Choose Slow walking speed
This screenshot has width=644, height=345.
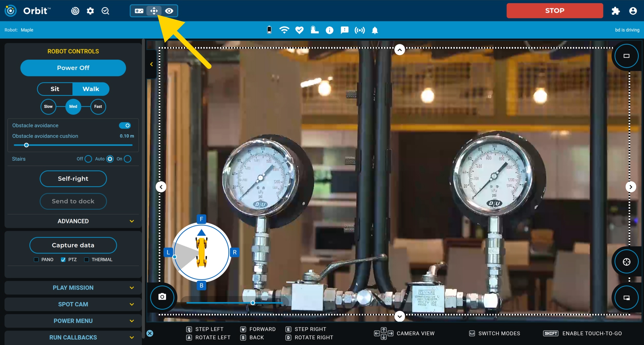48,107
